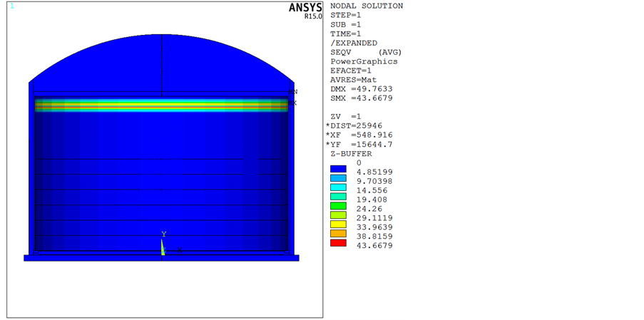Select the green 24.26 legend swatch

click(338, 206)
